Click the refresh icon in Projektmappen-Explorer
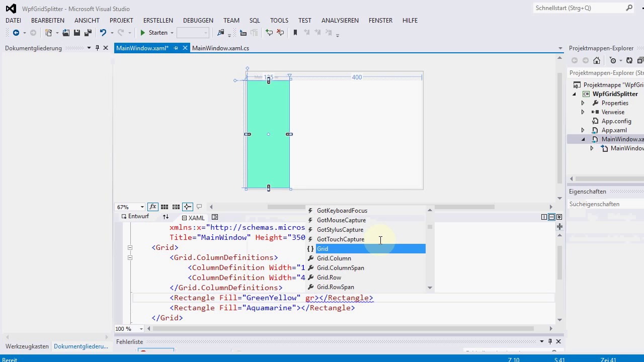The image size is (644, 362). pyautogui.click(x=629, y=60)
